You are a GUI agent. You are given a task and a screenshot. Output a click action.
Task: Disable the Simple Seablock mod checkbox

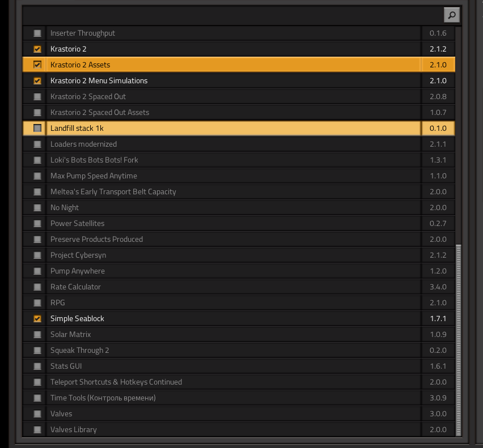pos(37,318)
